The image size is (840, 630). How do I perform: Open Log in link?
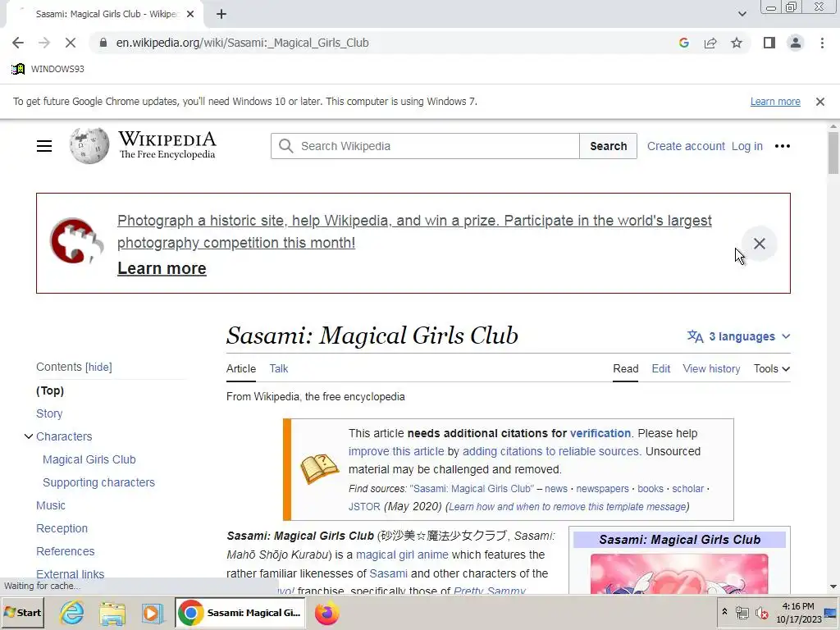pyautogui.click(x=746, y=146)
